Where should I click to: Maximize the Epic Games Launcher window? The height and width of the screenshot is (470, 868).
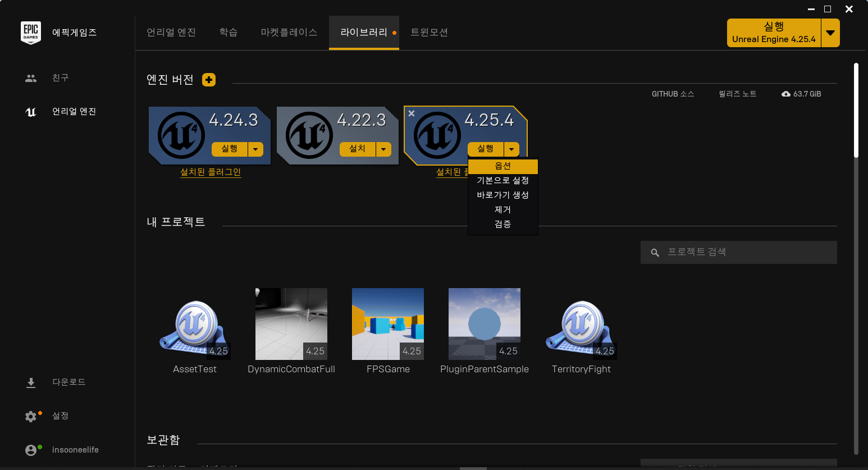tap(828, 9)
